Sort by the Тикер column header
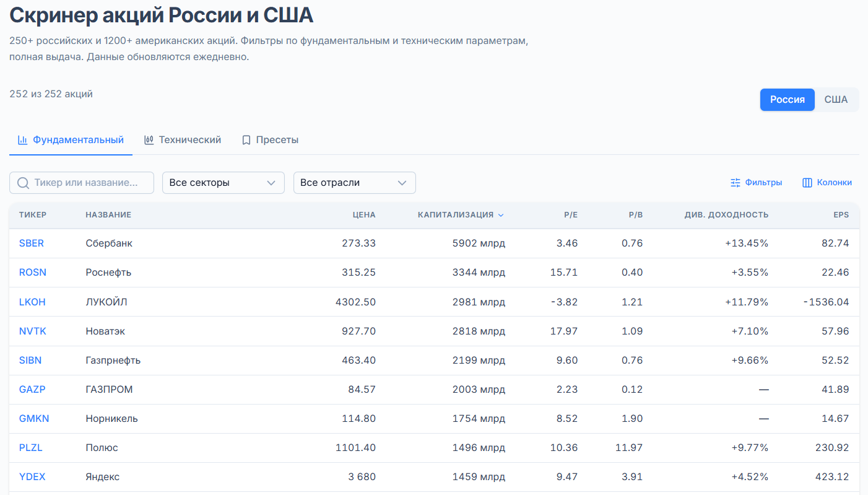The width and height of the screenshot is (868, 495). pyautogui.click(x=33, y=215)
